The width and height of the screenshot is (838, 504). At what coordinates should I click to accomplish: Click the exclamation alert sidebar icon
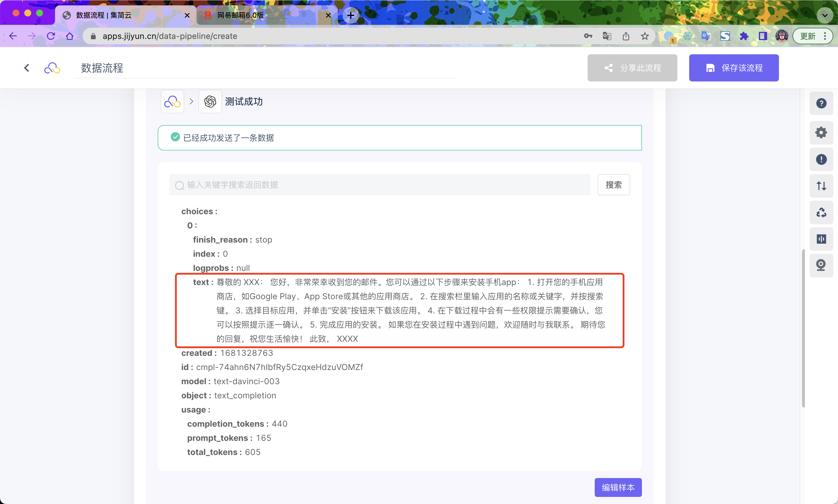coord(821,159)
